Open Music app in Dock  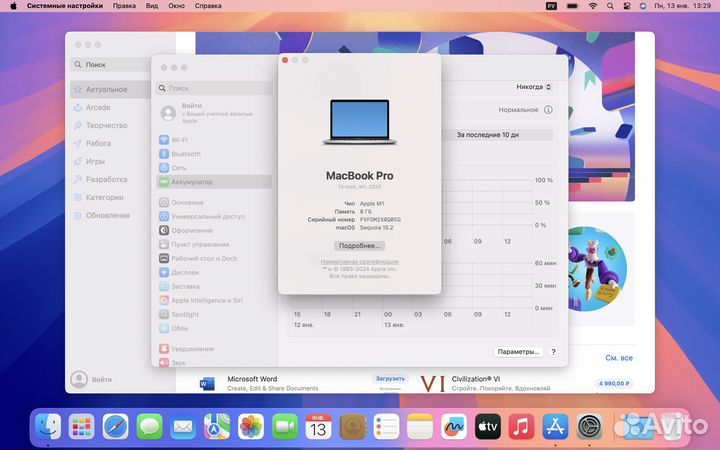(521, 427)
